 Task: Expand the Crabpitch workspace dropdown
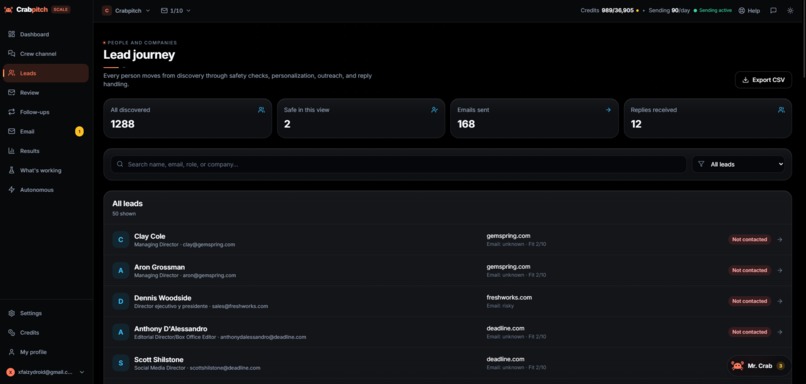click(x=126, y=10)
